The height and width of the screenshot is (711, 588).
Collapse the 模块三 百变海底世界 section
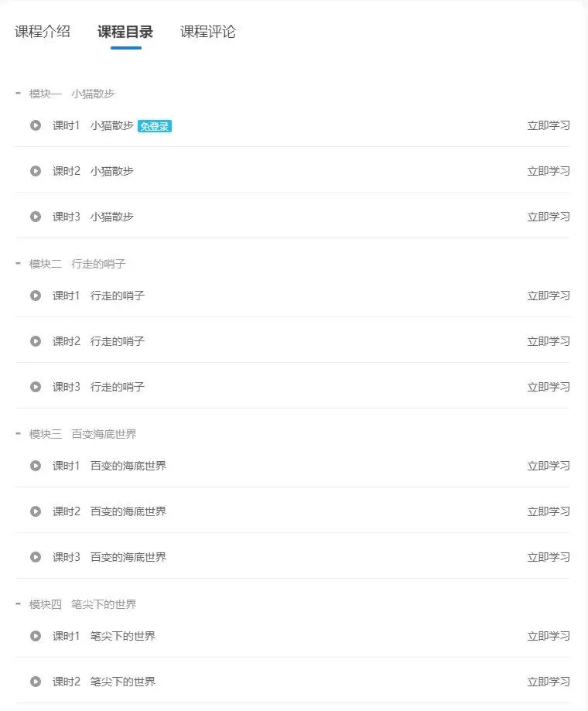[19, 434]
